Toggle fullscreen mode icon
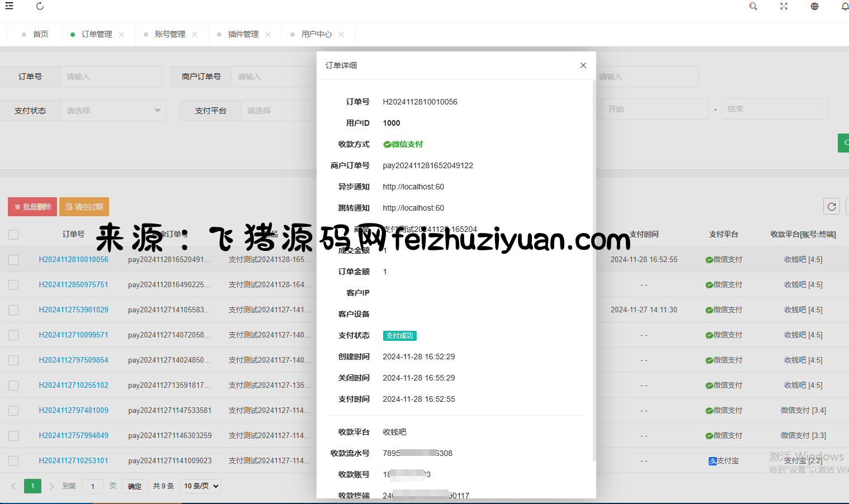849x504 pixels. 784,6
